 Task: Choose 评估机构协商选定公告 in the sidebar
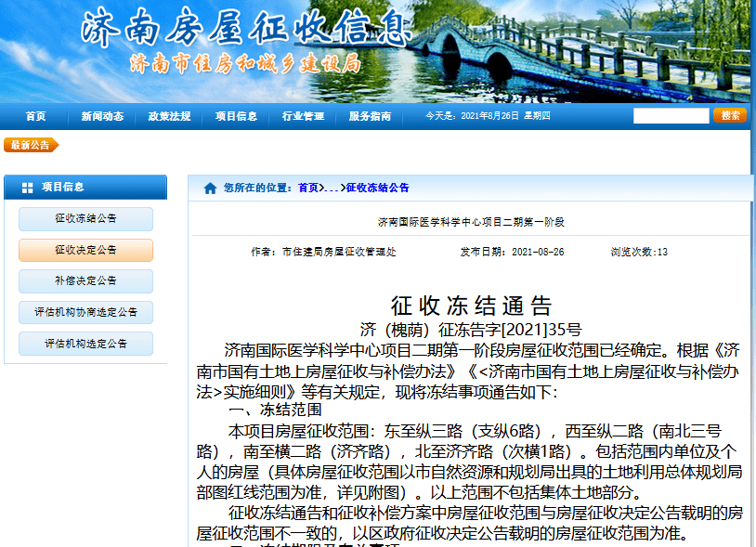click(x=85, y=312)
